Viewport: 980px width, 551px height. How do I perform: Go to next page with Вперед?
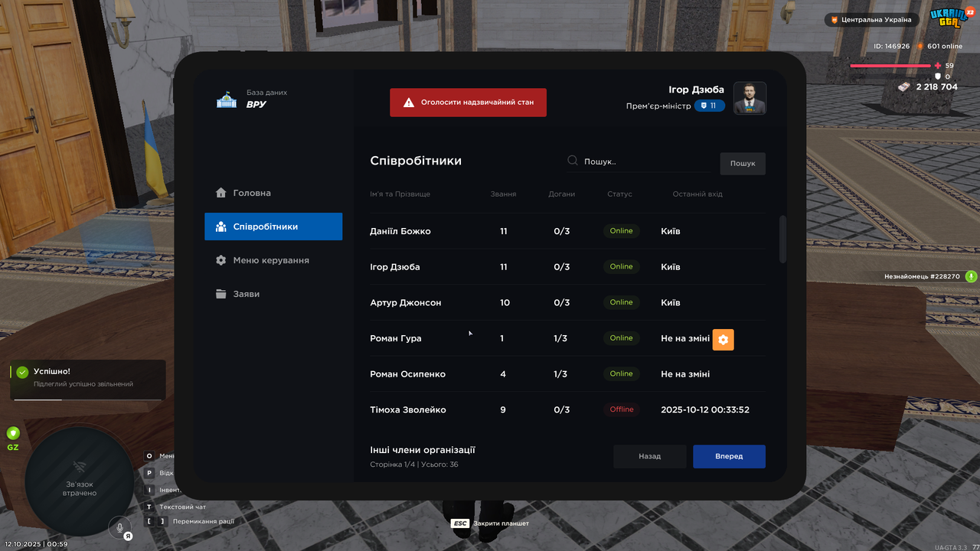pyautogui.click(x=729, y=456)
